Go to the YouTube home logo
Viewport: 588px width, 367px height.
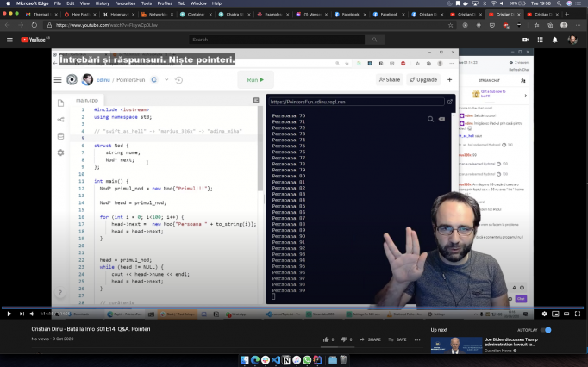tap(34, 40)
